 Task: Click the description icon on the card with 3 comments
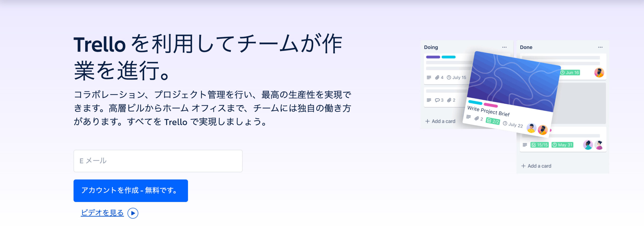(429, 100)
